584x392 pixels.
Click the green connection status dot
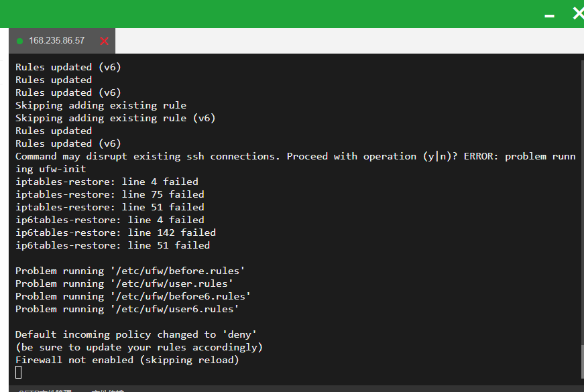19,41
